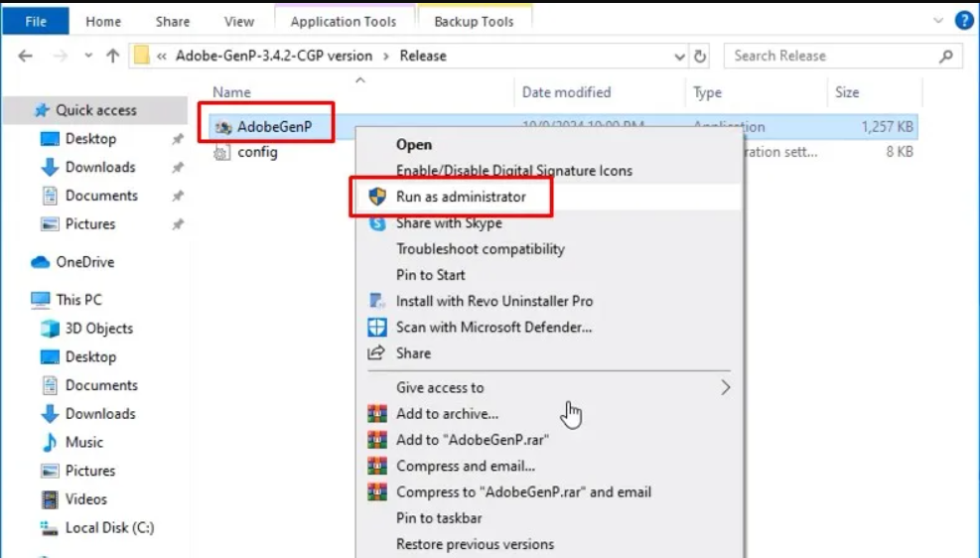980x558 pixels.
Task: Click the Skype icon beside Share with Skype
Action: (x=377, y=223)
